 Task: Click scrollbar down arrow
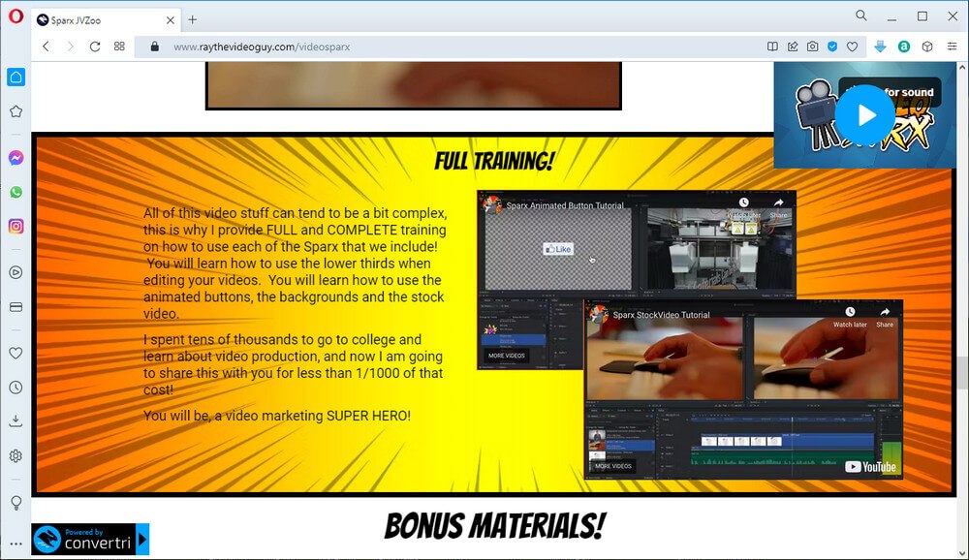click(x=962, y=552)
